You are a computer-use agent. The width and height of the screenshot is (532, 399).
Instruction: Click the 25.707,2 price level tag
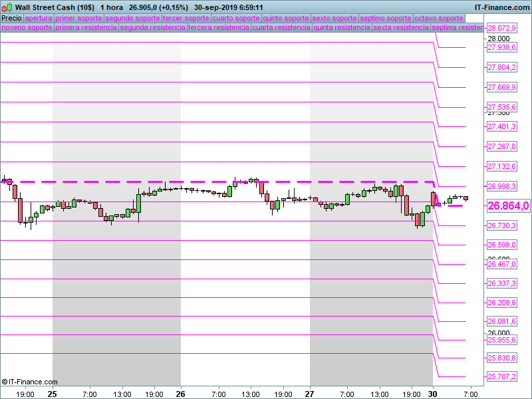(x=502, y=376)
